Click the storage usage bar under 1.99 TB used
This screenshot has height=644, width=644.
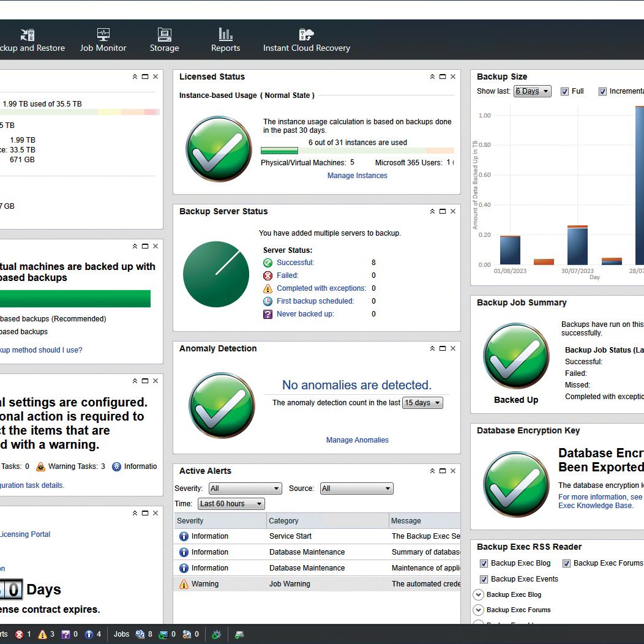(x=80, y=112)
